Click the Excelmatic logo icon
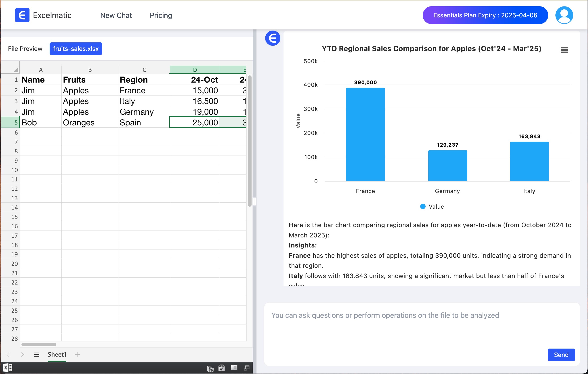Screen dimensions: 588x374 [22, 15]
